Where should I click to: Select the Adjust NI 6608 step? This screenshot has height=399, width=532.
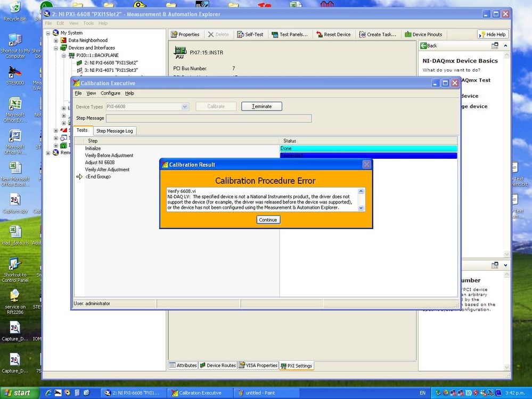point(100,162)
